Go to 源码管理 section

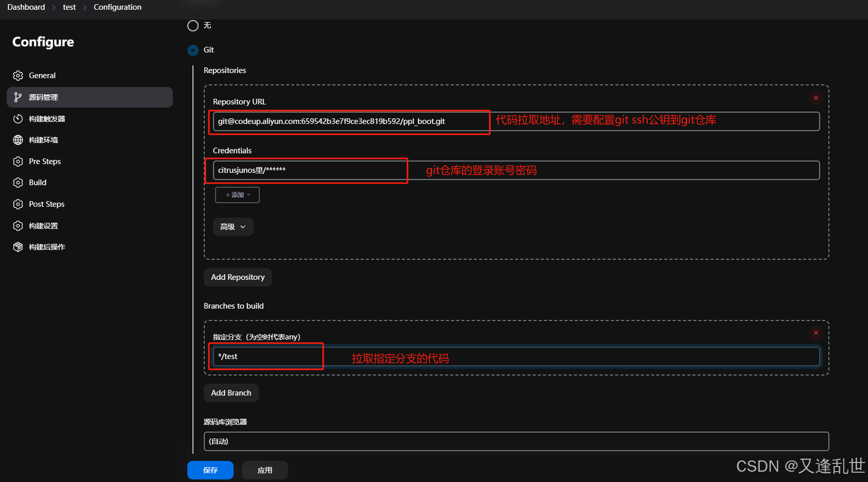90,97
